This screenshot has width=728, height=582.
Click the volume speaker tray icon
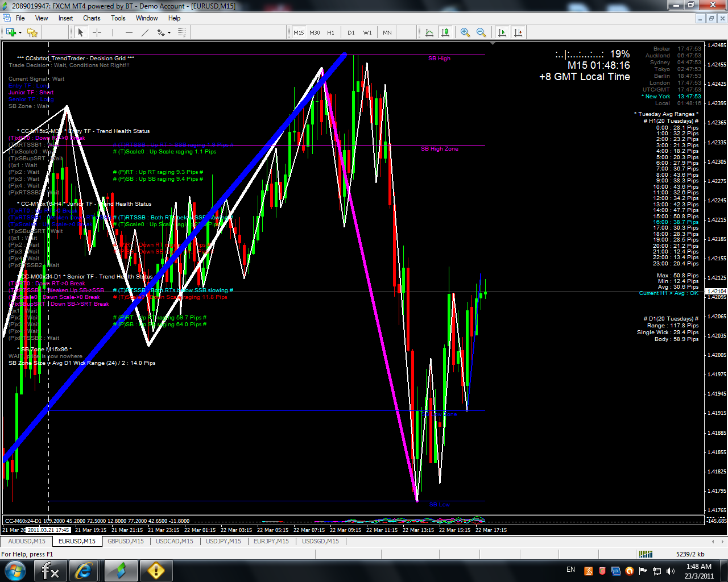click(671, 571)
